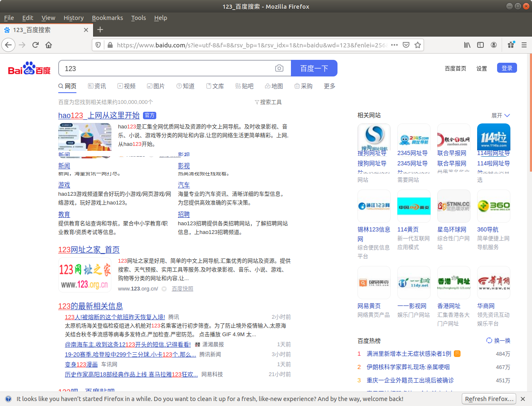532x406 pixels.
Task: Expand the 相关网站 section with 展开
Action: pyautogui.click(x=500, y=116)
